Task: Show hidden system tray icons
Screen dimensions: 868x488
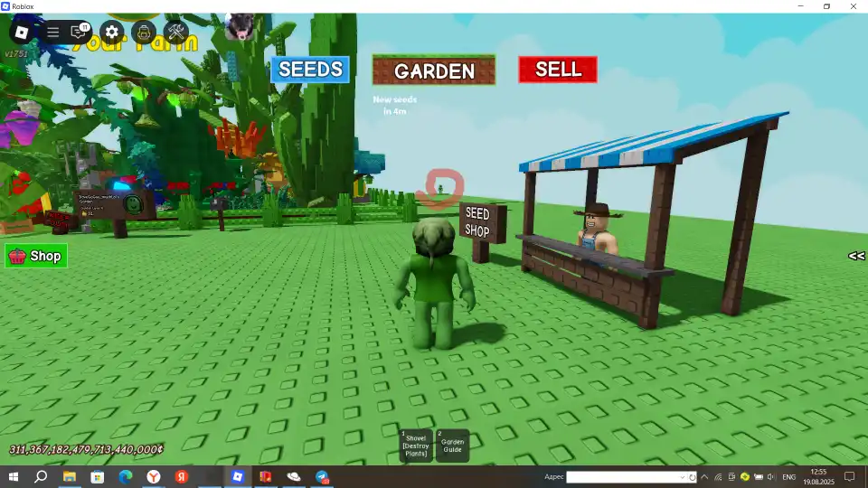Action: 704,477
